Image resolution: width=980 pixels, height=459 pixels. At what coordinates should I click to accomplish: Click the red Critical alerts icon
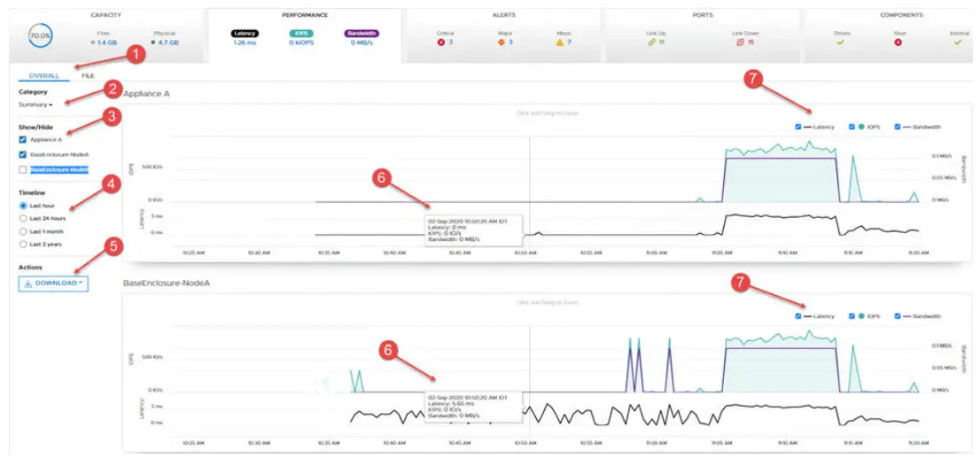441,42
